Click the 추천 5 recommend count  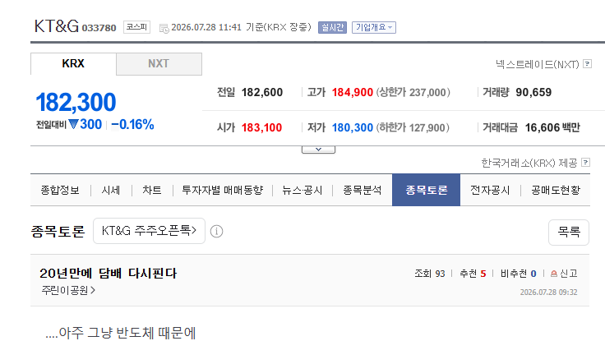(x=473, y=274)
